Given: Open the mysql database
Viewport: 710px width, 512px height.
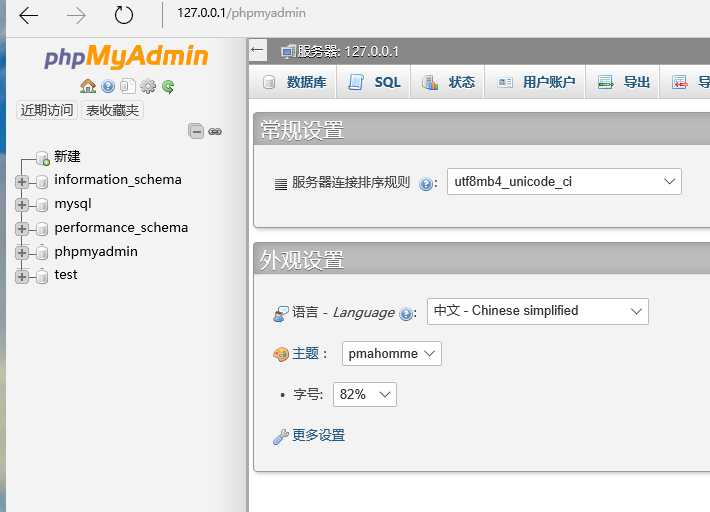Looking at the screenshot, I should tap(73, 204).
